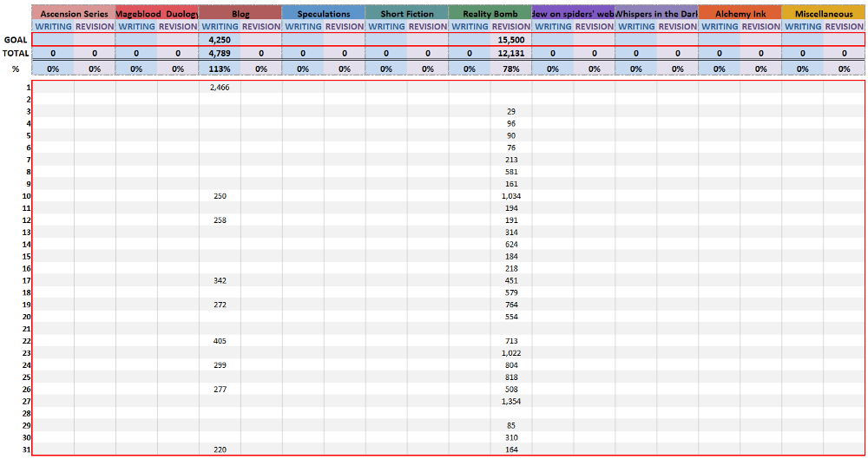Click the day 1 Blog entry 2,466
Viewport: 868px width, 459px height.
tap(220, 88)
